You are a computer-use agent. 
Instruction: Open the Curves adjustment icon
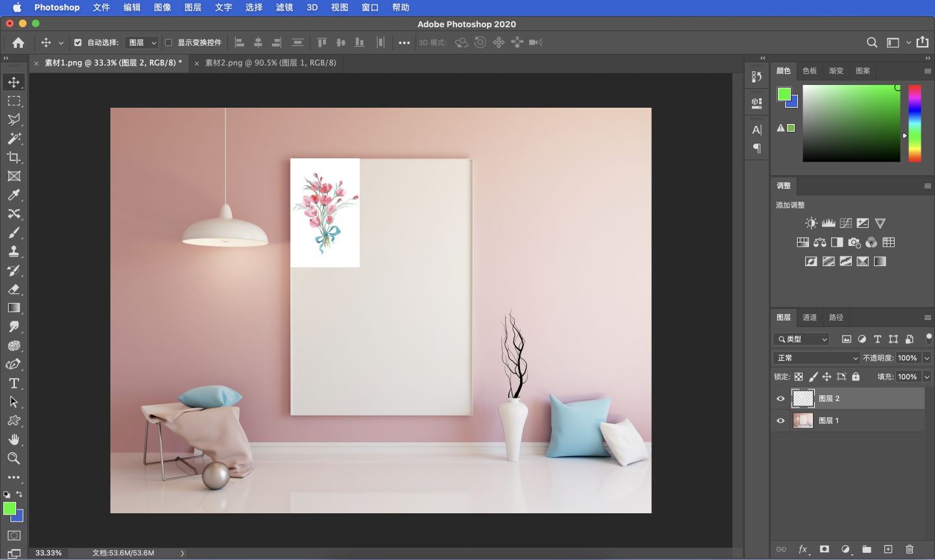tap(845, 223)
